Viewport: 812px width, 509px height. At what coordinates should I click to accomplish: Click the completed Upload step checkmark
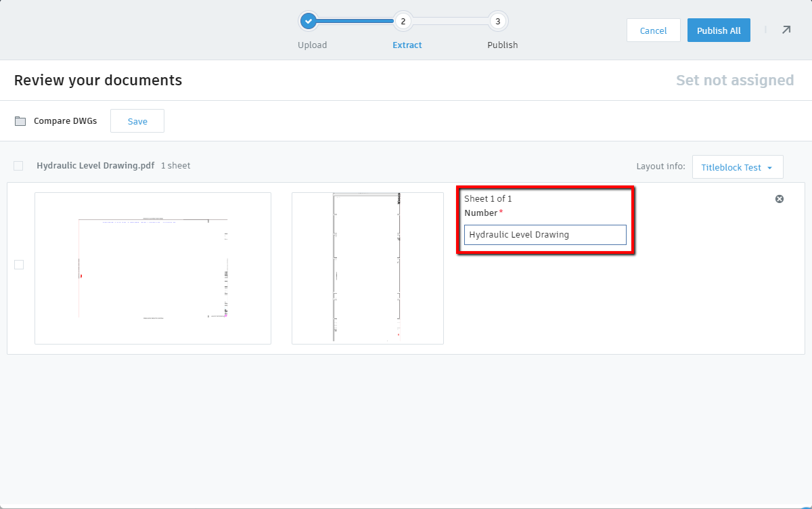pos(309,21)
